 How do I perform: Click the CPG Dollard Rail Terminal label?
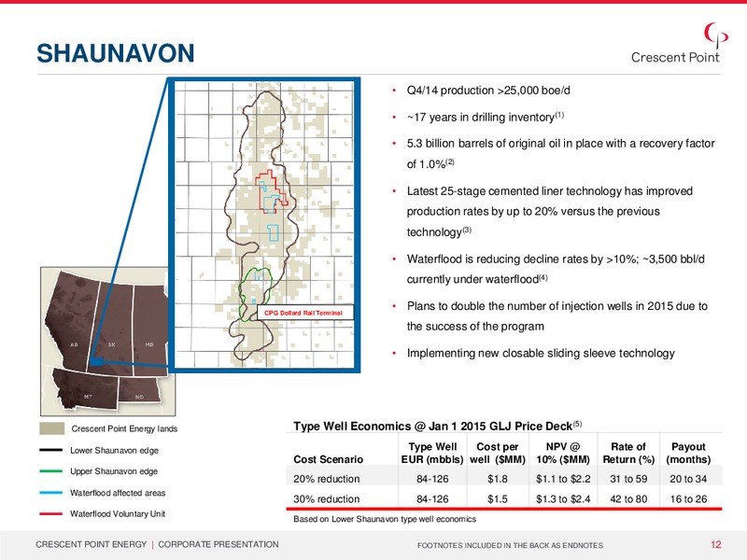[x=305, y=313]
